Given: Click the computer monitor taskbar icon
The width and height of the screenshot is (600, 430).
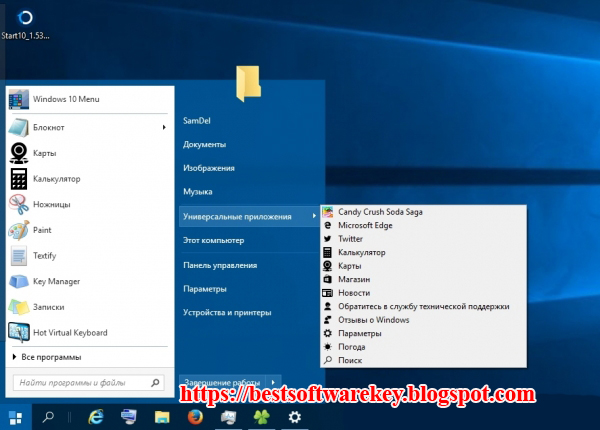Looking at the screenshot, I should (x=129, y=417).
